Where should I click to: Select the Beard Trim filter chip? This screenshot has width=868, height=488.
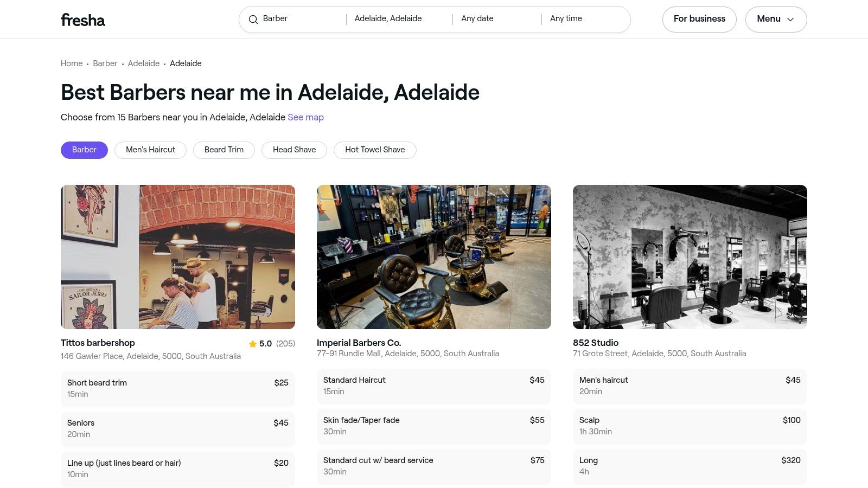(x=224, y=150)
